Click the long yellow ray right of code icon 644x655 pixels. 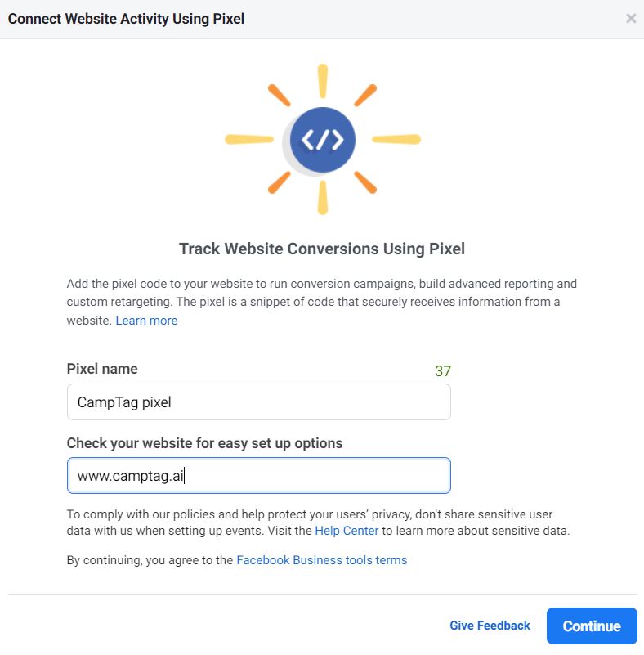click(x=396, y=140)
